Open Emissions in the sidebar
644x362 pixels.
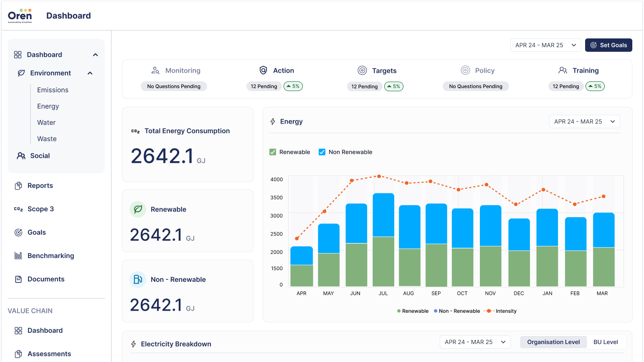53,90
